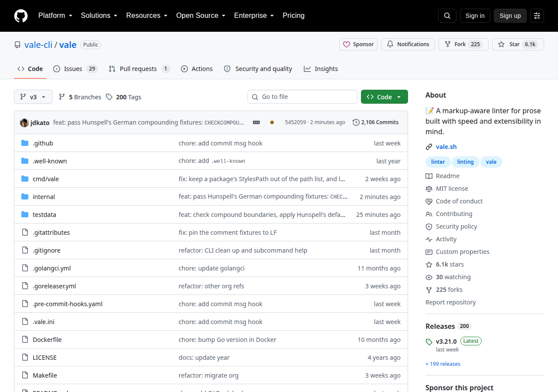Expand the Platform menu
Image resolution: width=558 pixels, height=392 pixels.
55,16
